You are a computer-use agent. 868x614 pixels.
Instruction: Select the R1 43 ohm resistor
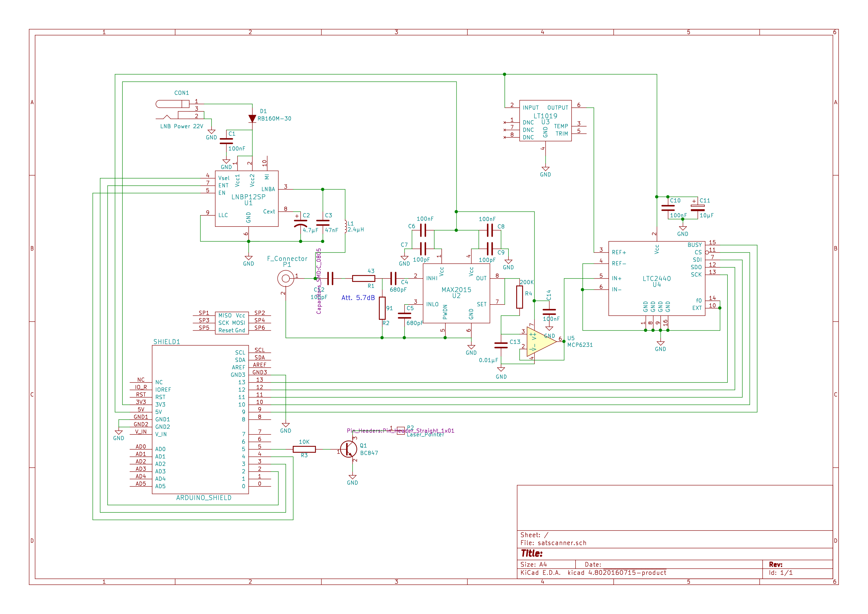(x=363, y=279)
